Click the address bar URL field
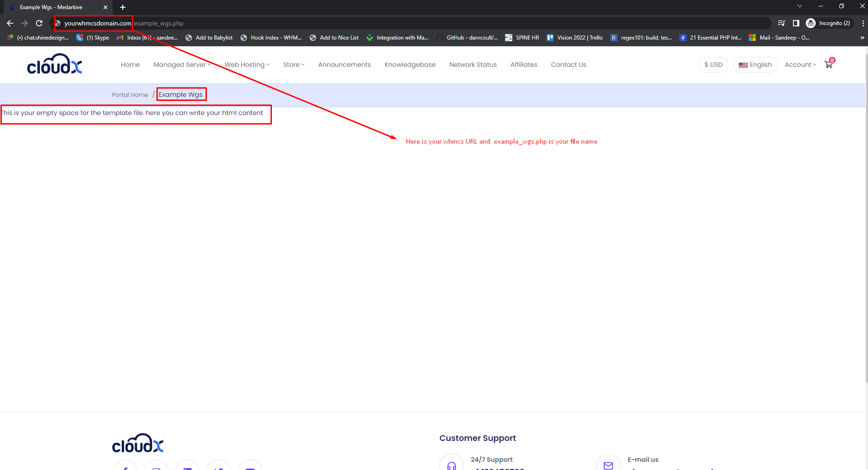This screenshot has width=868, height=470. point(409,23)
